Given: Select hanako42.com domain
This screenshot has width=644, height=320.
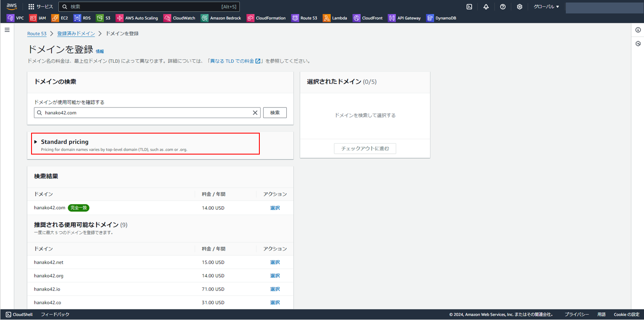Looking at the screenshot, I should tap(275, 208).
